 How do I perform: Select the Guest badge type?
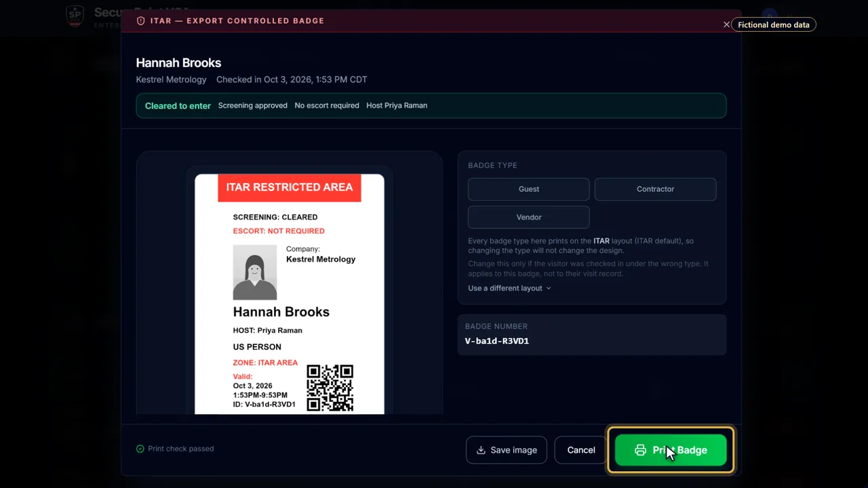tap(529, 189)
